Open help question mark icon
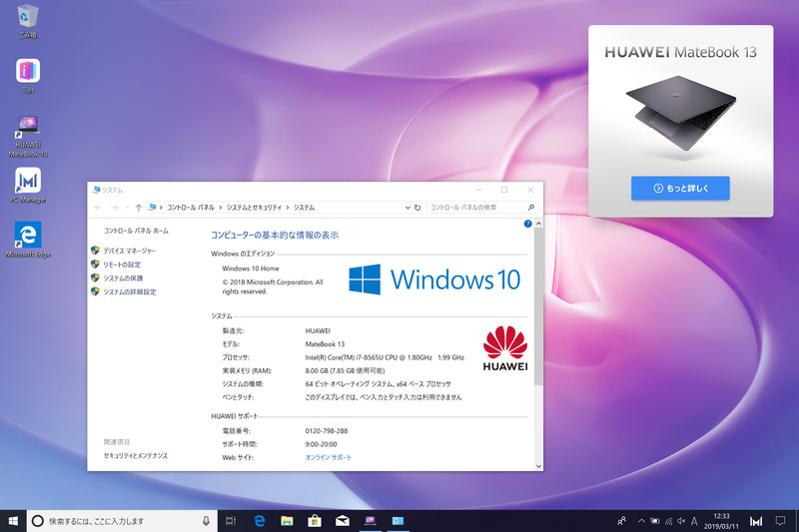Screen dimensions: 799x532 tap(528, 224)
